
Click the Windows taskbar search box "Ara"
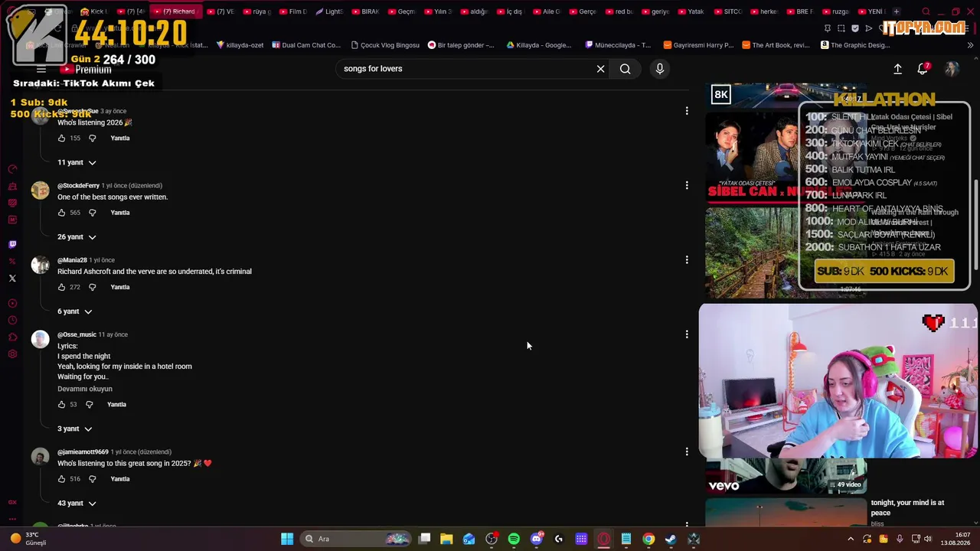click(x=356, y=539)
